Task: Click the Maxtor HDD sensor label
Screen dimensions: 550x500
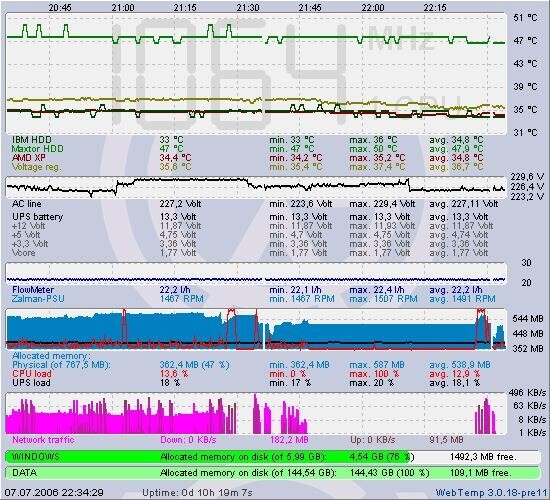Action: pyautogui.click(x=38, y=149)
